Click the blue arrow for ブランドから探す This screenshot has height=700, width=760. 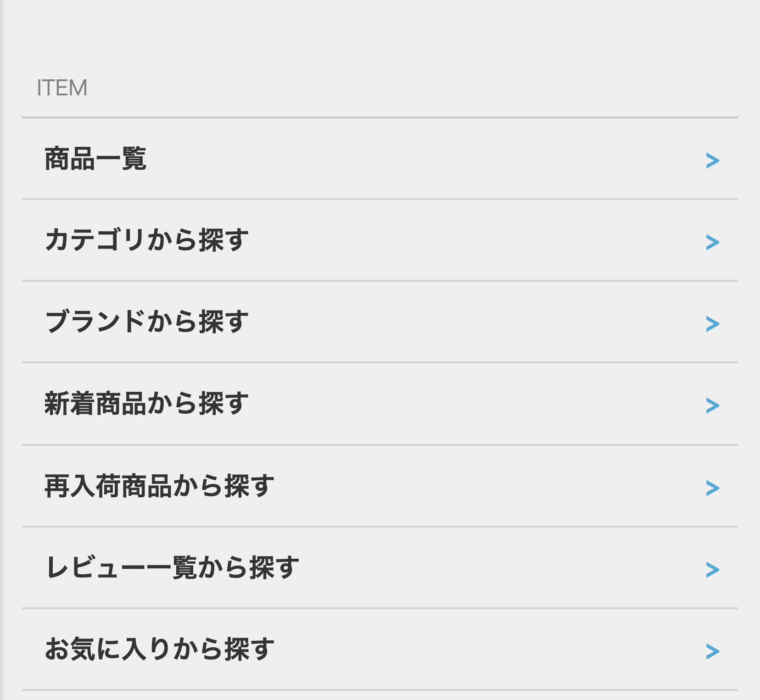coord(712,324)
